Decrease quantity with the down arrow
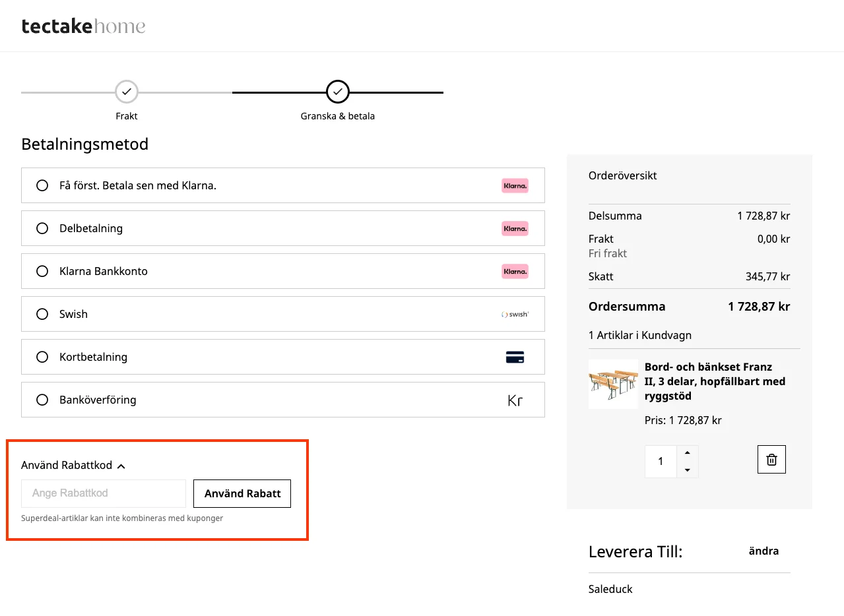This screenshot has width=844, height=616. pyautogui.click(x=687, y=470)
